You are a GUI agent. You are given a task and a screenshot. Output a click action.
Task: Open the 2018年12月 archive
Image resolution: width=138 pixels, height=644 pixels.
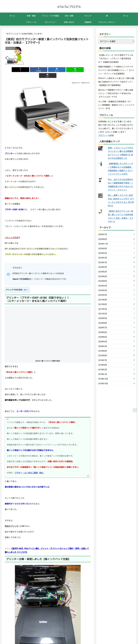[x=116, y=379]
